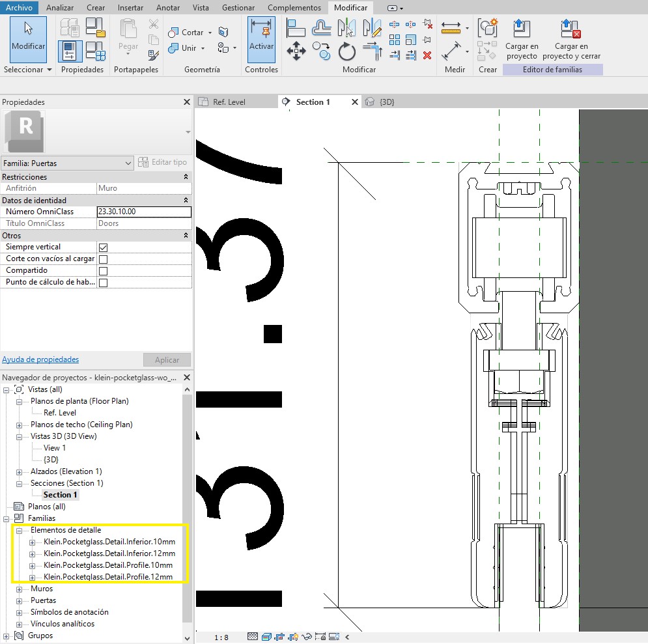Activate temporary hide/isolate glasses icon

(x=306, y=636)
